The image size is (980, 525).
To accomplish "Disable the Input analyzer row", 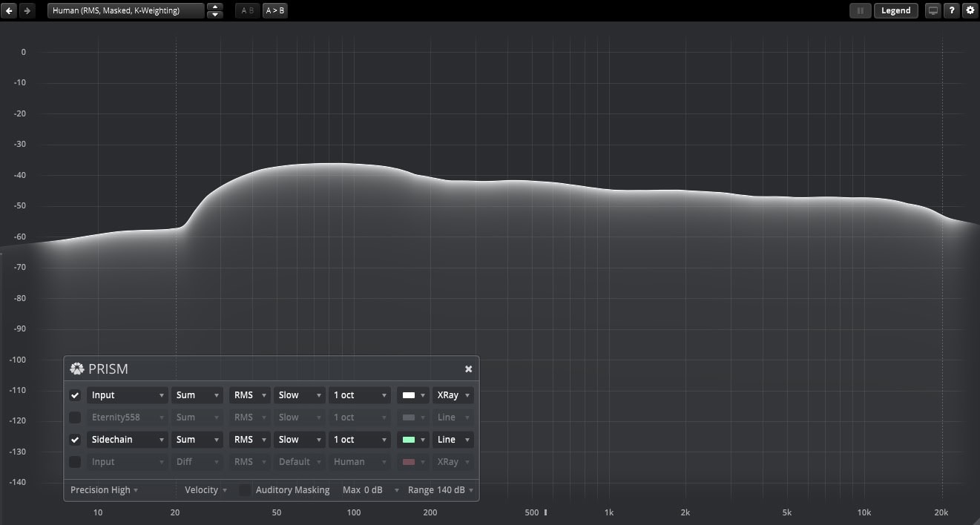I will point(74,394).
